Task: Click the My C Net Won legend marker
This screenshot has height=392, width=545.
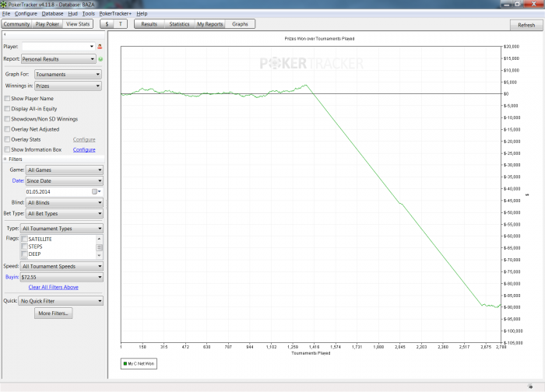Action: 125,363
